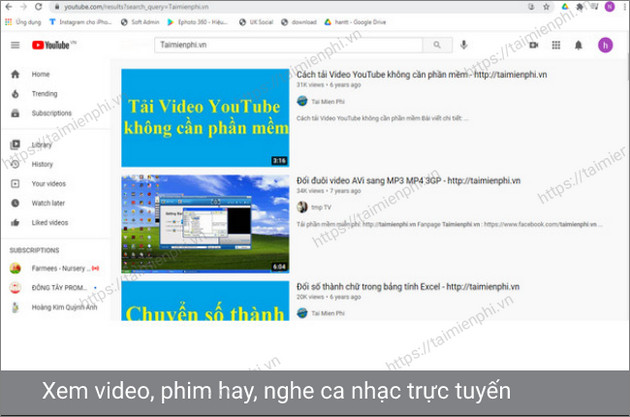The height and width of the screenshot is (417, 630).
Task: Click the search magnifier button
Action: tap(437, 45)
